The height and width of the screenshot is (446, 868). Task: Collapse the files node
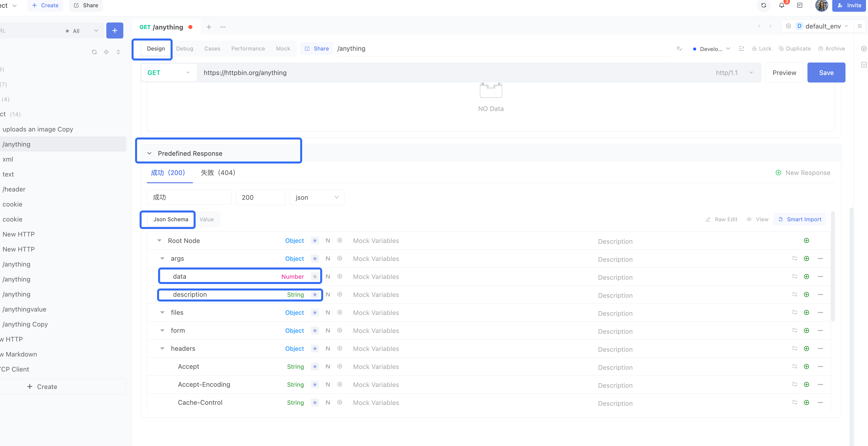(x=162, y=312)
